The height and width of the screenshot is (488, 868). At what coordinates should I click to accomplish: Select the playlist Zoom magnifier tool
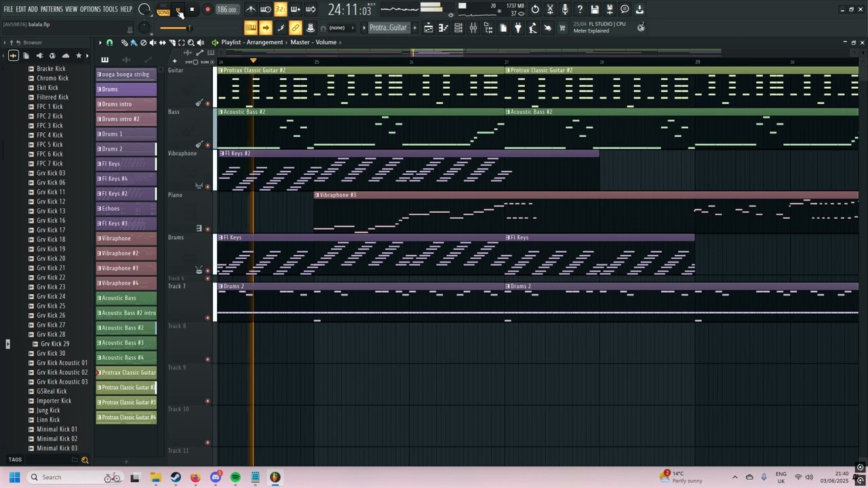pyautogui.click(x=191, y=43)
